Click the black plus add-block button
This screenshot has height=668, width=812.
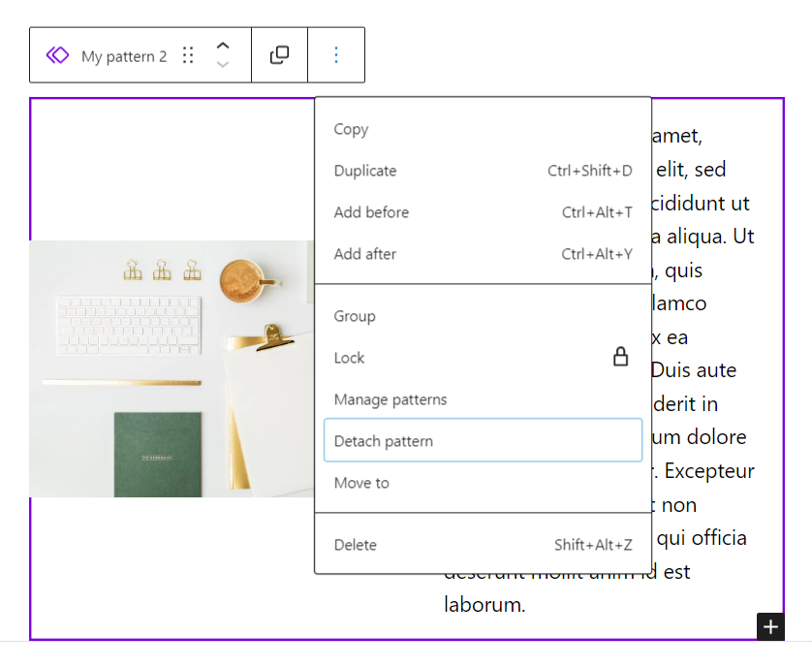point(770,626)
